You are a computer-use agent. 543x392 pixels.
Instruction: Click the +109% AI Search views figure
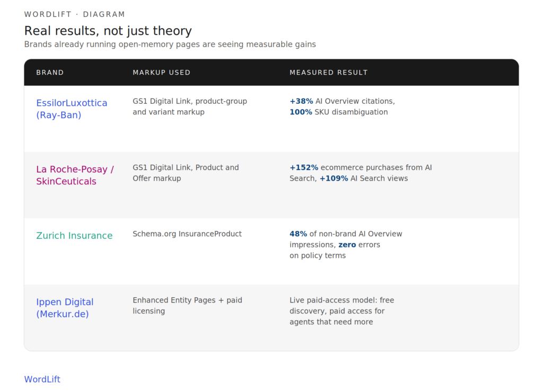pos(334,179)
